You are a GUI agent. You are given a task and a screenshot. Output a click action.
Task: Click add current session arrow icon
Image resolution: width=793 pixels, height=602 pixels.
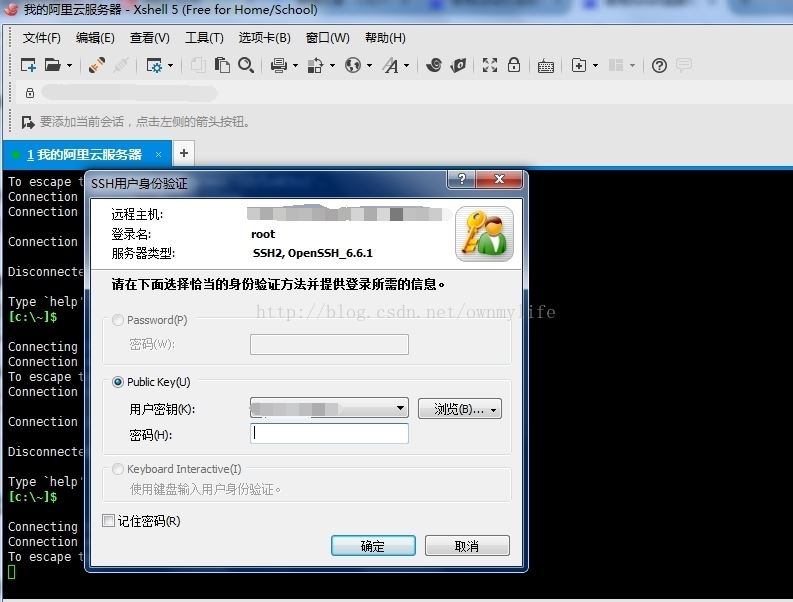click(x=28, y=122)
